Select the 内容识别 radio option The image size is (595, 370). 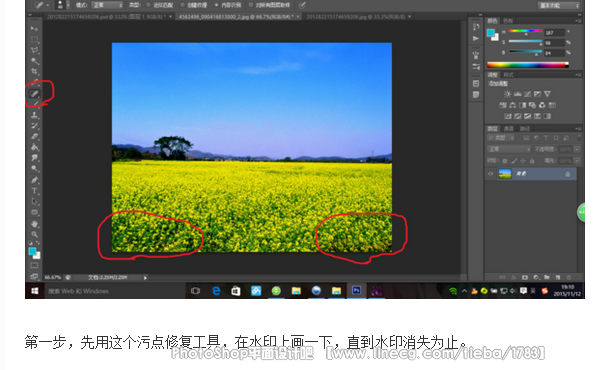tap(228, 5)
